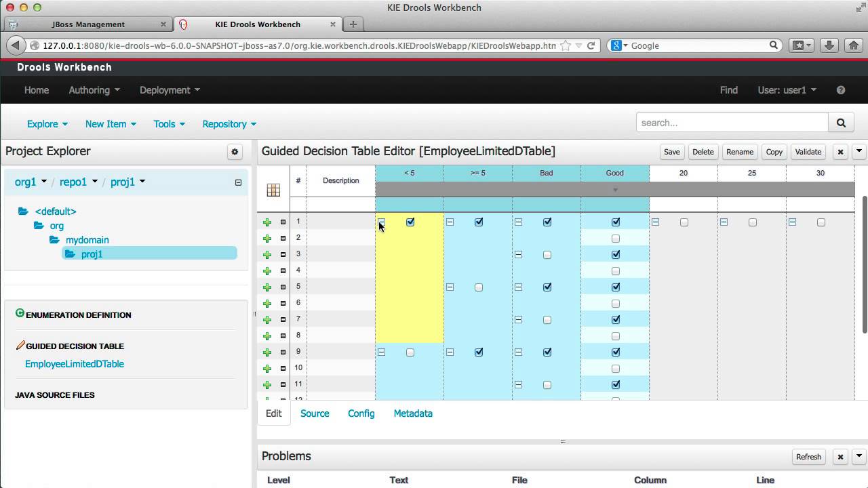Open Project Explorer gear settings
868x488 pixels.
[x=235, y=152]
